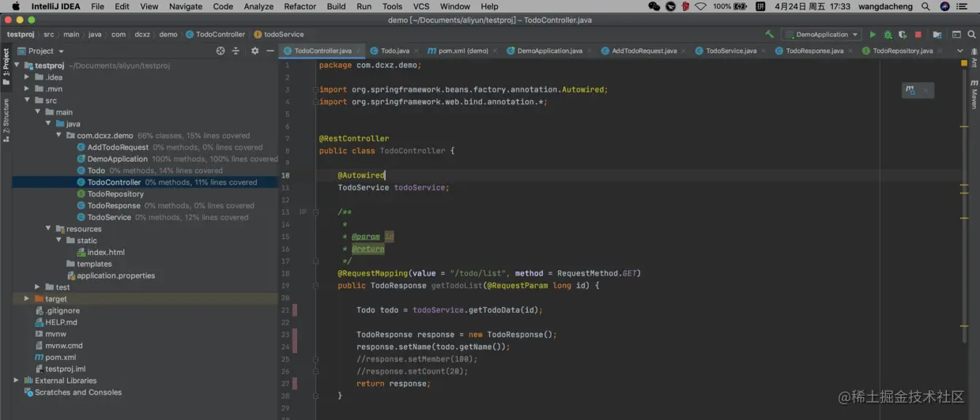Select pom.xml file in project tree
This screenshot has width=980, height=420.
[60, 358]
